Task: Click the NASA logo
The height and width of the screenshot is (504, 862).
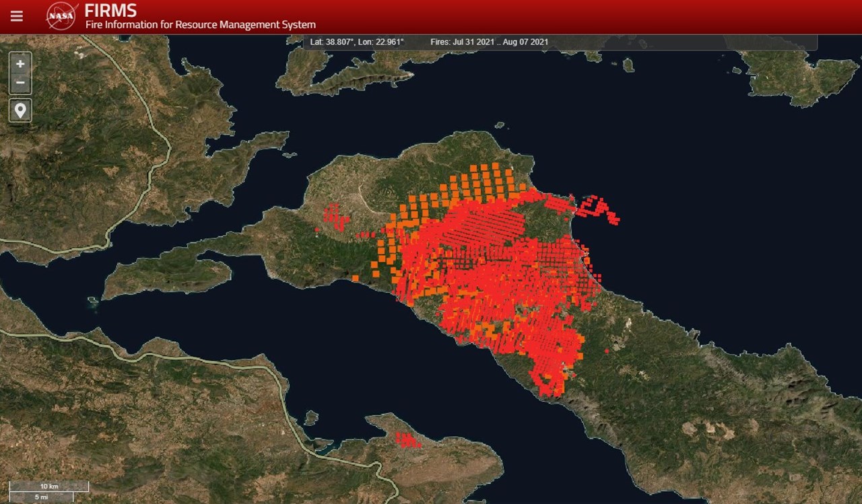Action: coord(61,16)
